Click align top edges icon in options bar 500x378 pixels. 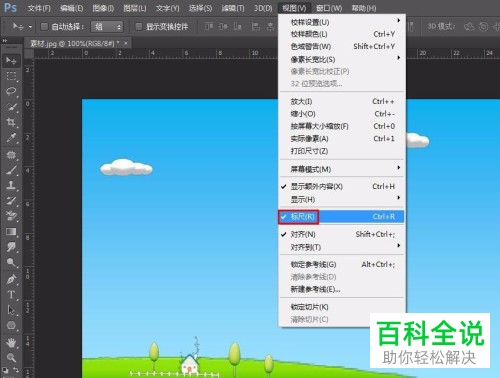209,26
